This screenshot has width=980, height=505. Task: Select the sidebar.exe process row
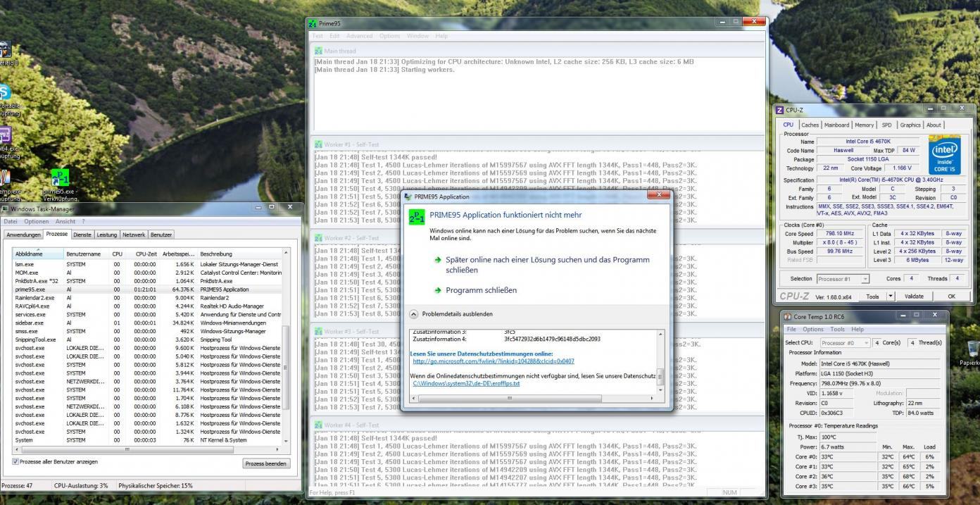point(147,323)
